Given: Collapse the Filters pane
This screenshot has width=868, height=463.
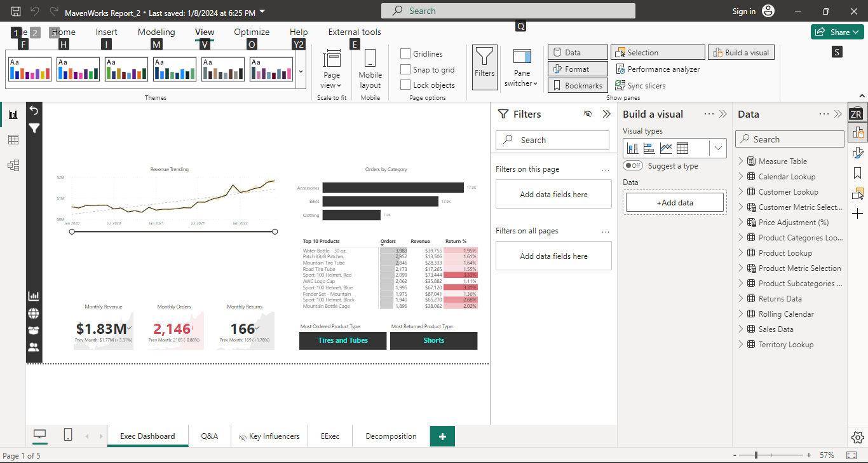Looking at the screenshot, I should (x=606, y=114).
